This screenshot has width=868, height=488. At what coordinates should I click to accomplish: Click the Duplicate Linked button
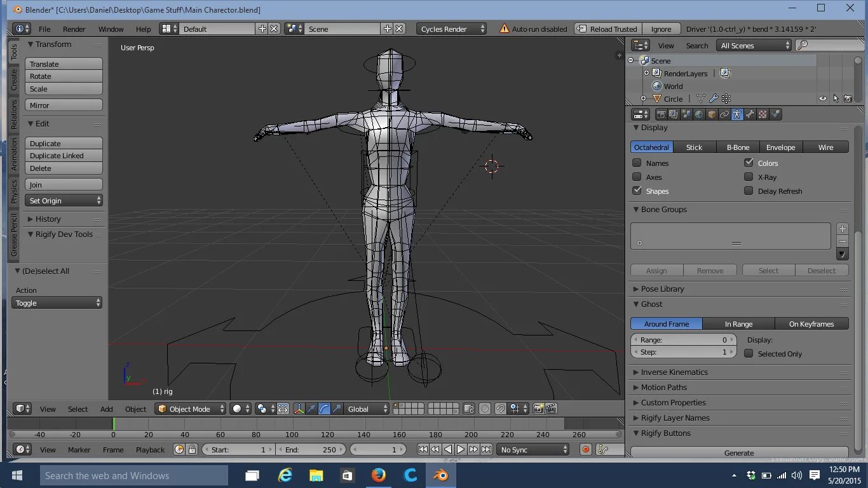tap(64, 156)
